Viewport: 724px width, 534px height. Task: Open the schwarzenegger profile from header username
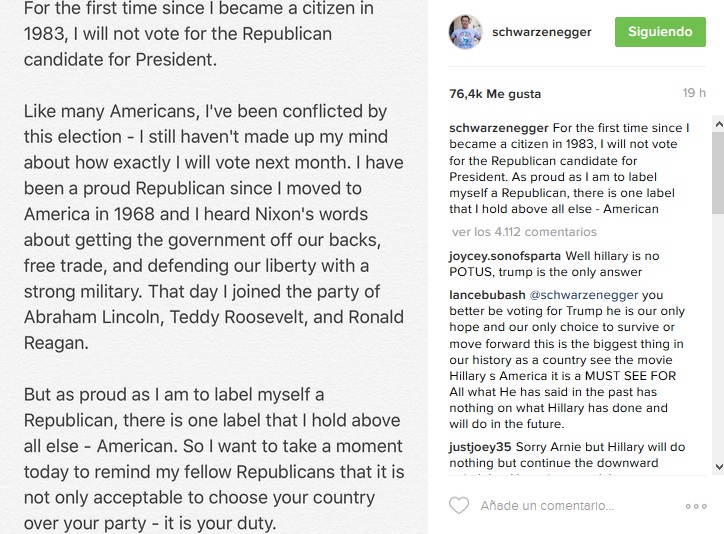tap(542, 32)
